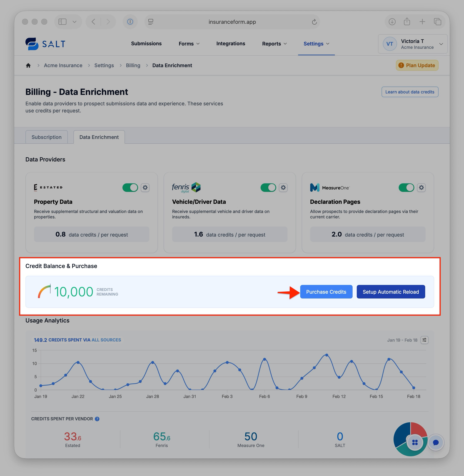Turn off MeasureOne Declaration Pages toggle
The image size is (464, 476).
[406, 188]
